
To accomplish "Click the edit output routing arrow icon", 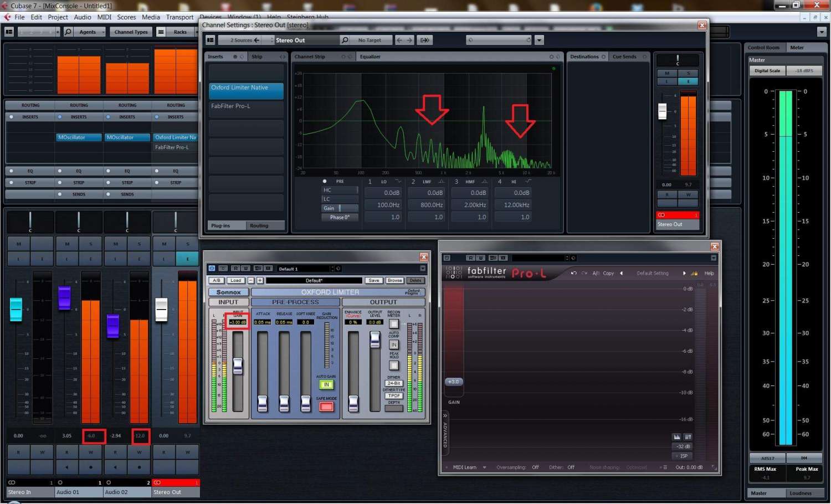I will [425, 40].
